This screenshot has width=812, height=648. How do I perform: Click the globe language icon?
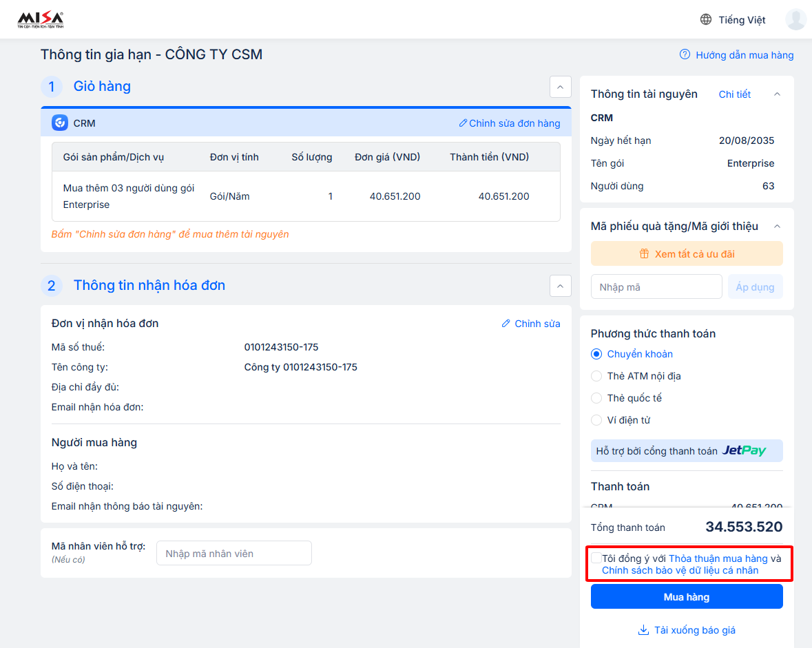[x=706, y=20]
